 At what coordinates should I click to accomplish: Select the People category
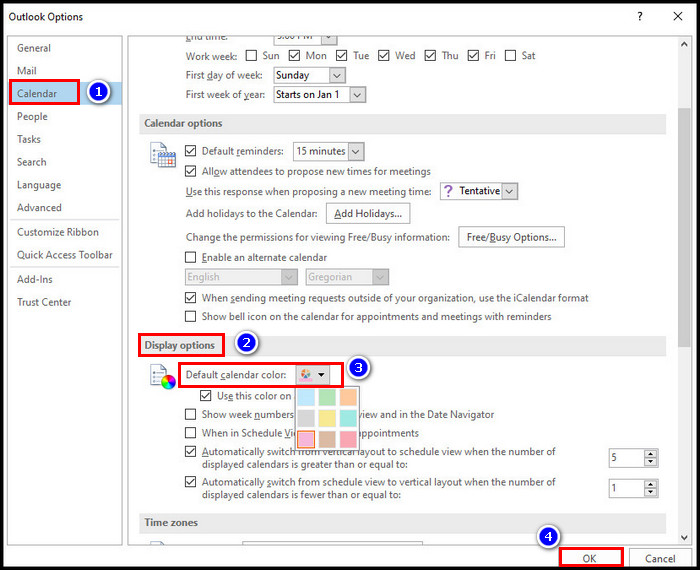pos(32,116)
